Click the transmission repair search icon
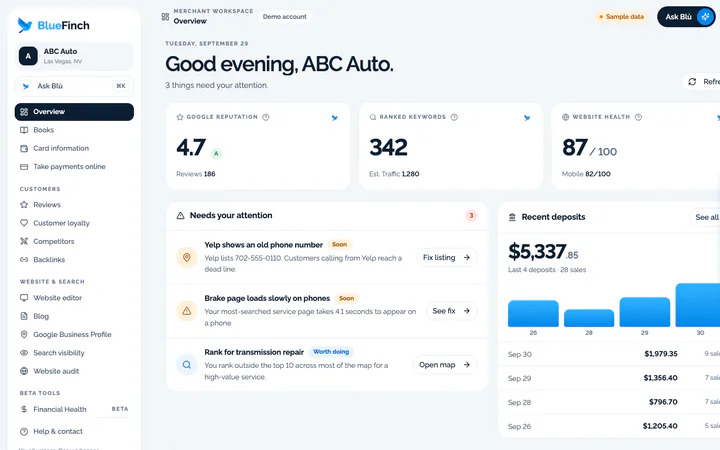The image size is (720, 450). point(187,365)
